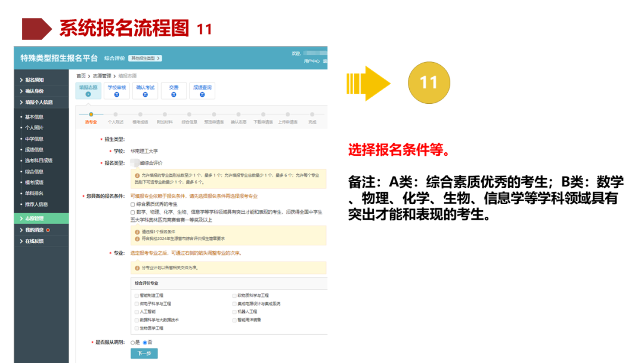The image size is (644, 363).
Task: Click the 模考成绩 progress step dot
Action: point(141,113)
